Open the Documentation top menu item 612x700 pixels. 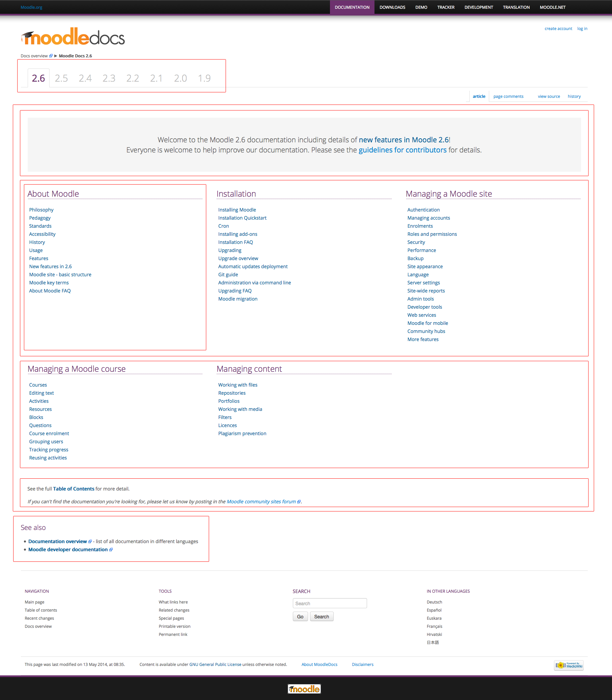click(352, 7)
